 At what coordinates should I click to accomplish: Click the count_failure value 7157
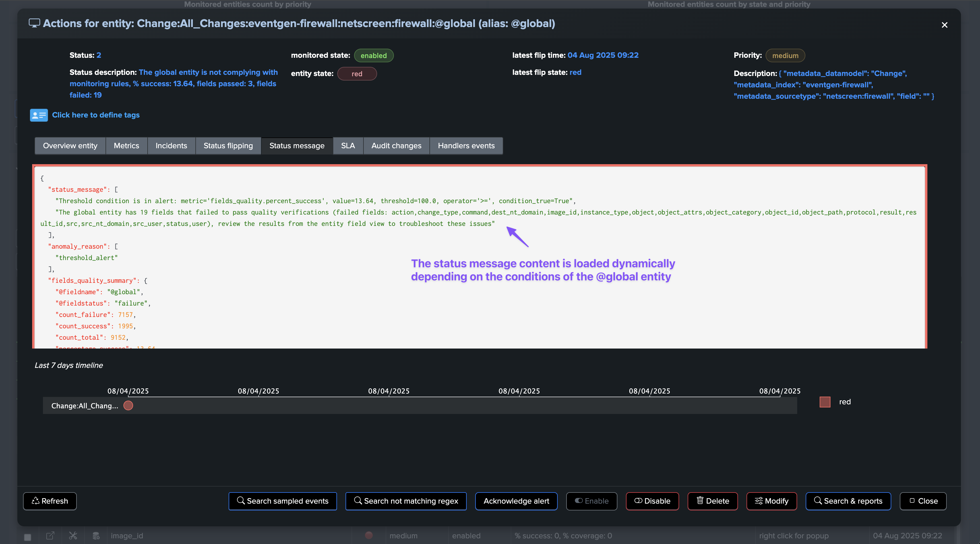(x=125, y=315)
